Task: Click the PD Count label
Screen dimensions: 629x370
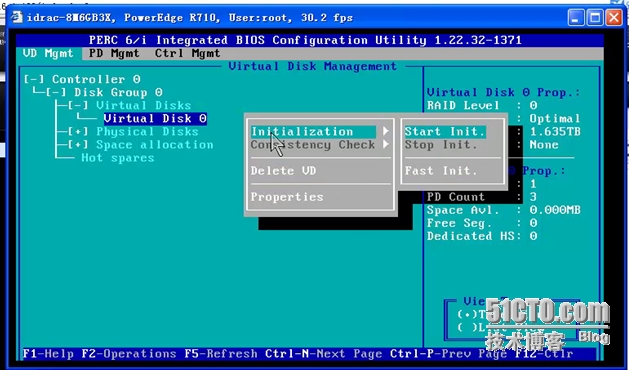Action: point(456,197)
